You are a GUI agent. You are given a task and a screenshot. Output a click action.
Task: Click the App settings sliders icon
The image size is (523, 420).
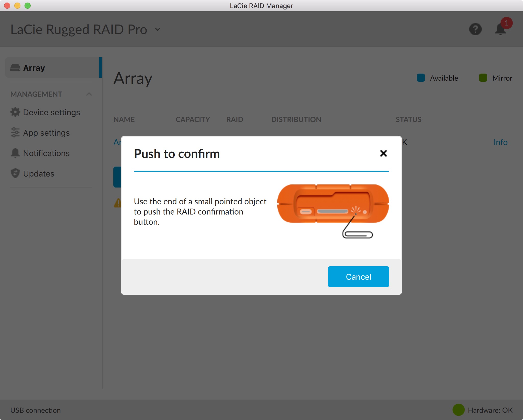point(15,133)
